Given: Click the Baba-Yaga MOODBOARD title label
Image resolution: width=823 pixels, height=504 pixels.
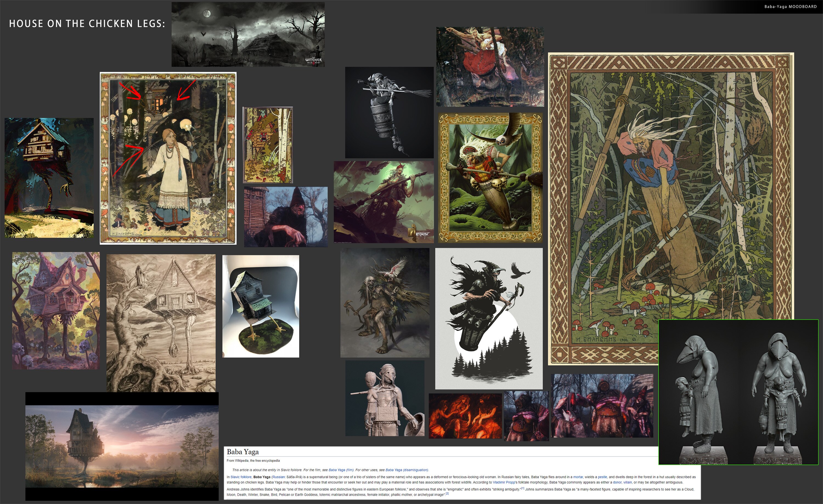Looking at the screenshot, I should click(x=791, y=7).
